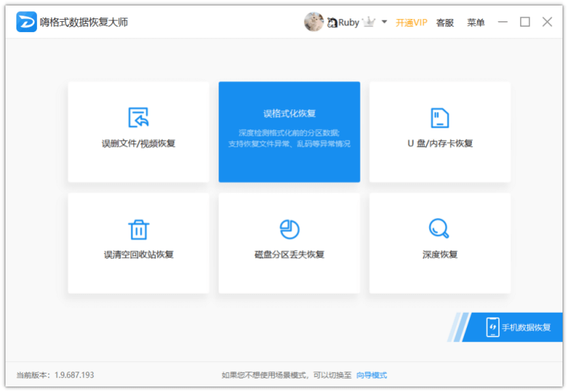Click the 嗨格式数据恢复大师 title text
This screenshot has width=568, height=392.
84,22
